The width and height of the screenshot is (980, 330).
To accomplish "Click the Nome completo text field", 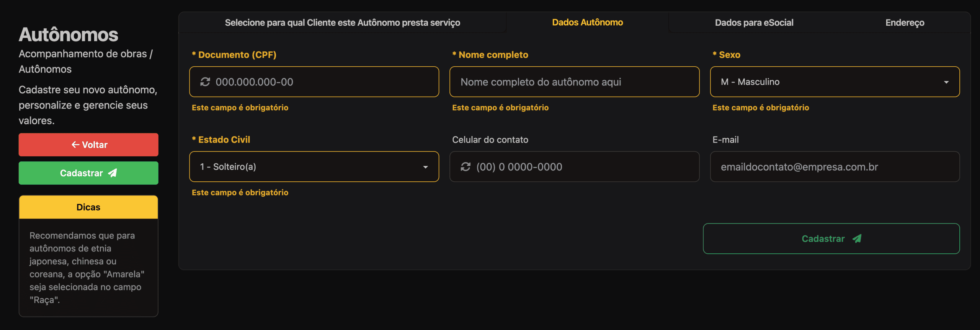I will click(x=574, y=82).
